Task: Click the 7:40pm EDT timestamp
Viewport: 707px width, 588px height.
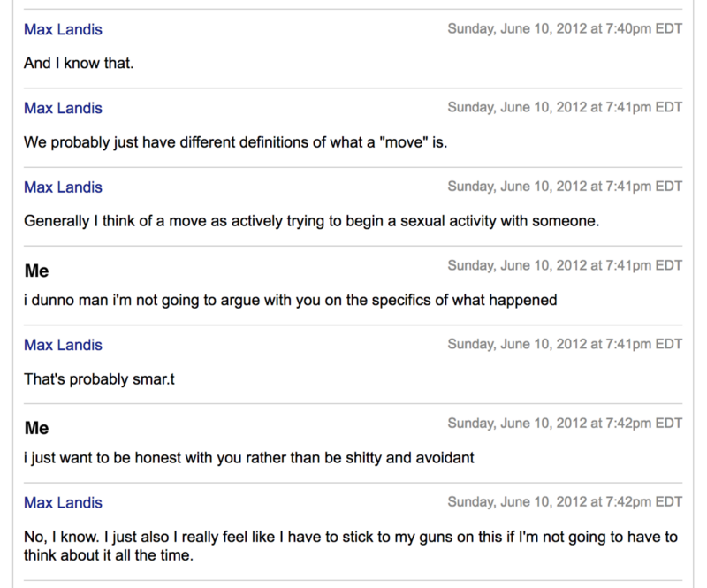Action: pyautogui.click(x=565, y=28)
